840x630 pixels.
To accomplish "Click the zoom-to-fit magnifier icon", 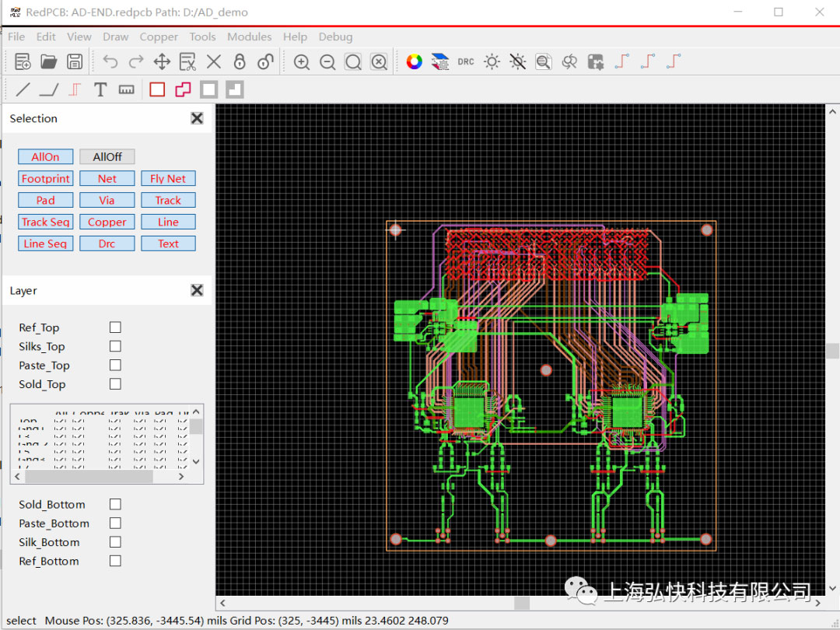I will [x=353, y=62].
